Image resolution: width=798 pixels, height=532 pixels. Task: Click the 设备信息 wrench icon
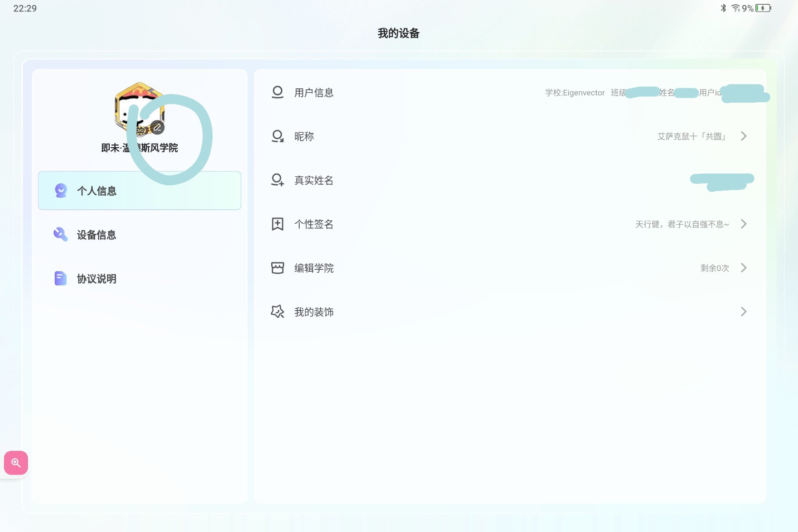[x=61, y=234]
